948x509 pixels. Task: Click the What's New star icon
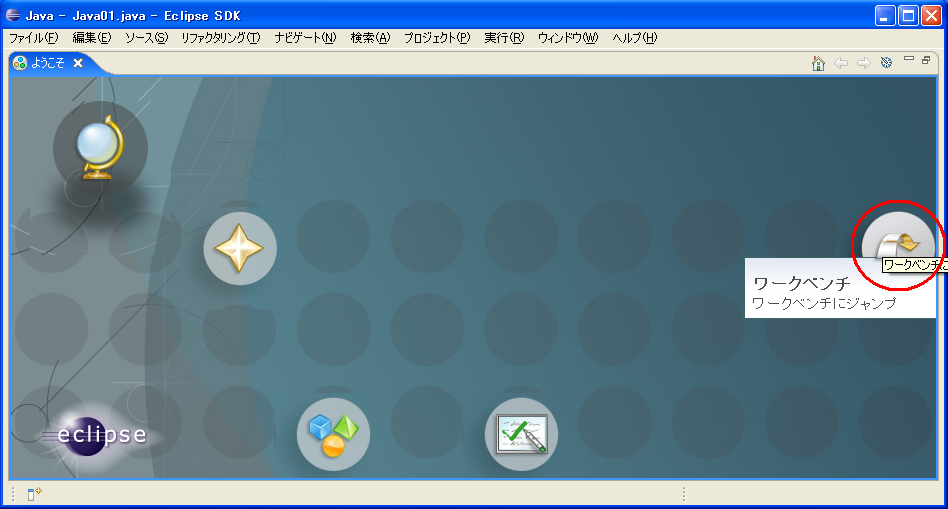[239, 248]
